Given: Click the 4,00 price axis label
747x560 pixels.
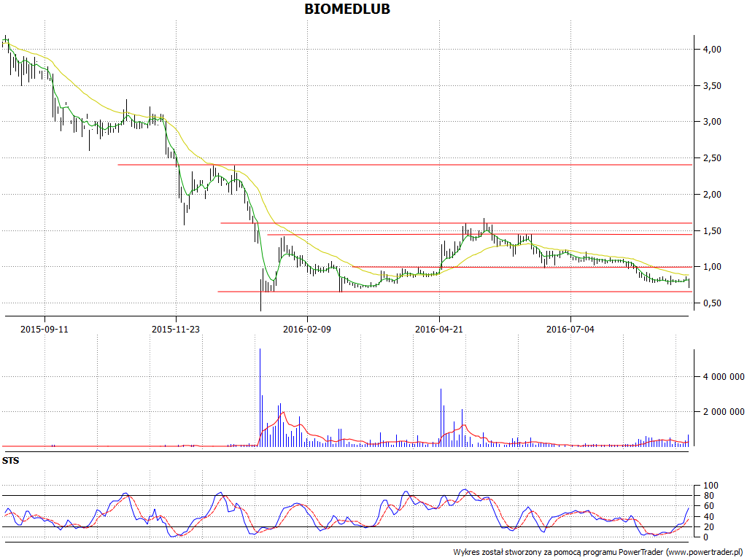Looking at the screenshot, I should tap(711, 49).
